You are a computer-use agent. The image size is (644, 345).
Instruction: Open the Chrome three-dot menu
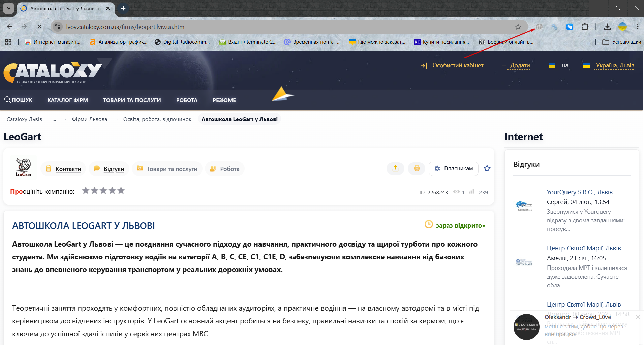tap(638, 27)
